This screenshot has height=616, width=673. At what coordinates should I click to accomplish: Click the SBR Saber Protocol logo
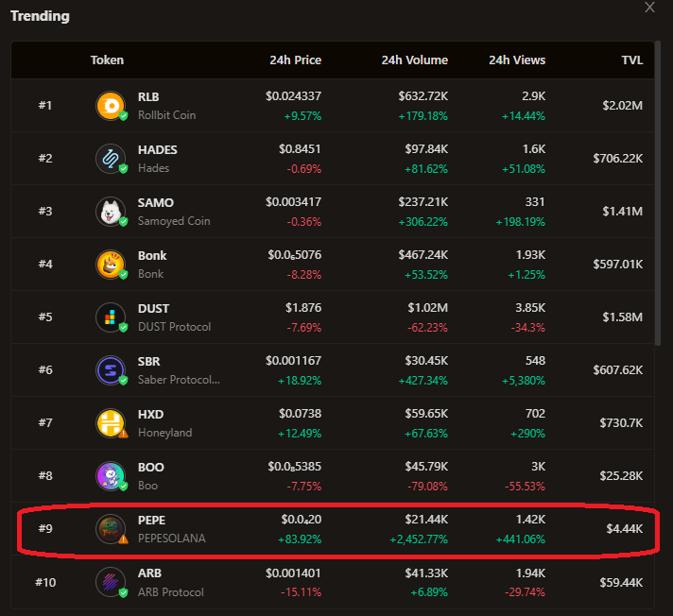point(111,369)
